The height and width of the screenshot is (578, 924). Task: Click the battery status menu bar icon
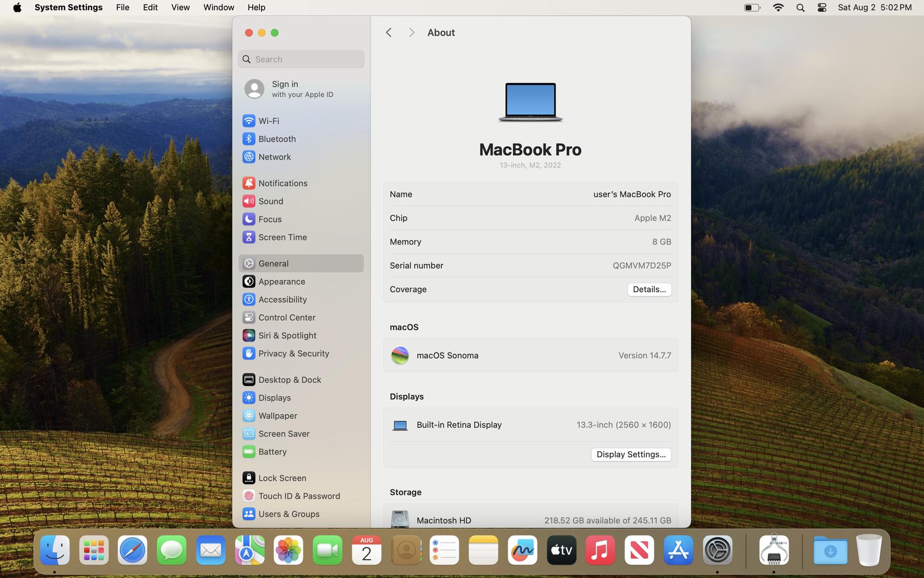pos(752,7)
